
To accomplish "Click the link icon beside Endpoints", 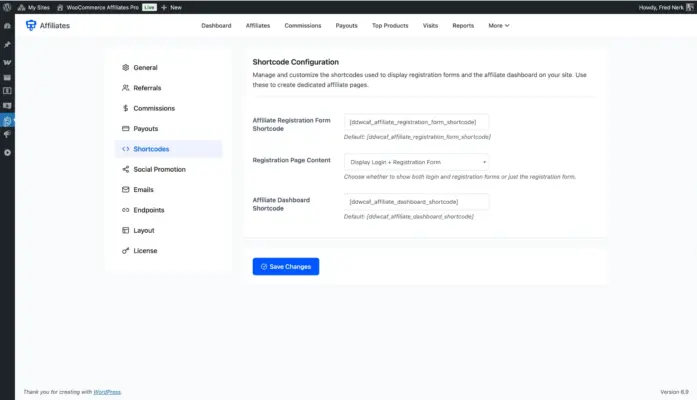I will point(125,210).
